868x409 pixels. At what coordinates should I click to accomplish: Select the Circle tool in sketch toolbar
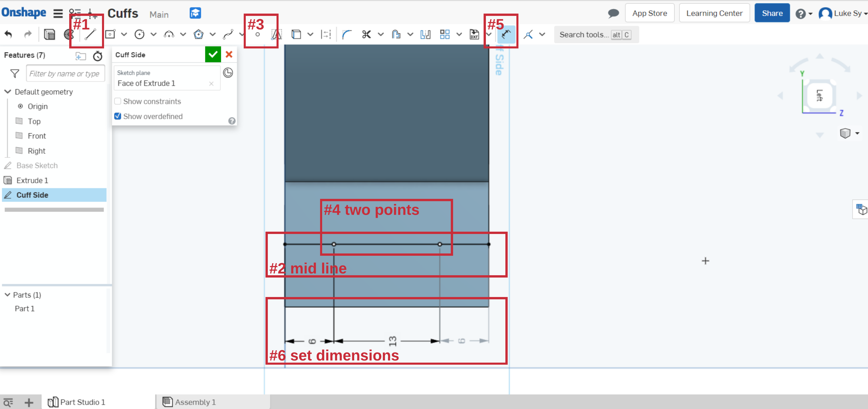click(x=140, y=34)
